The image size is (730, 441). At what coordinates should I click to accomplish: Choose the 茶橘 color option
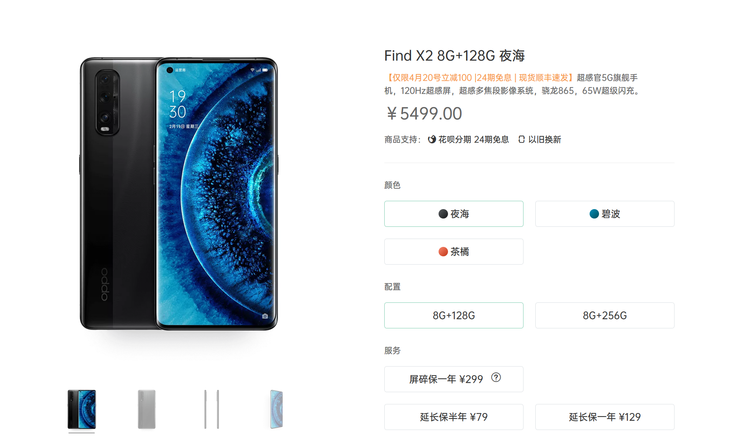[x=454, y=251]
